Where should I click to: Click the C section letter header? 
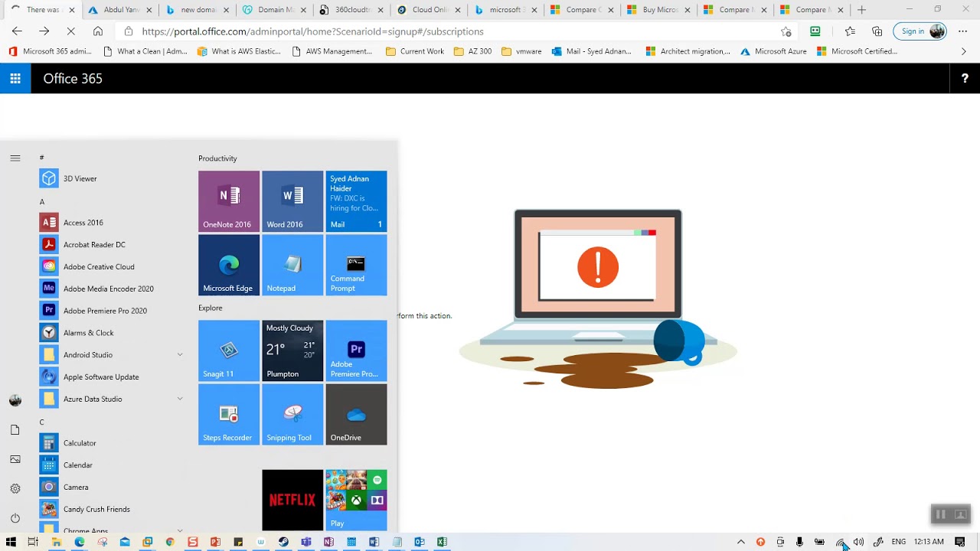(42, 422)
